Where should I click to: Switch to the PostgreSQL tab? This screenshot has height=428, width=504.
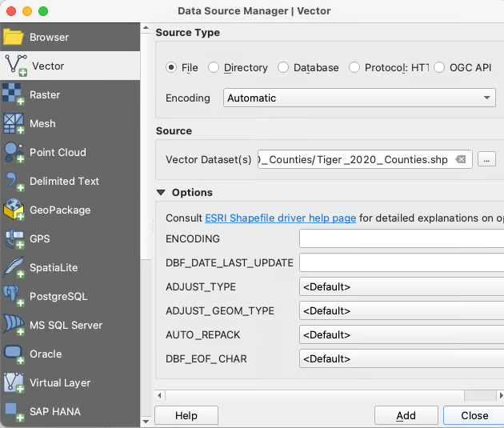(58, 296)
